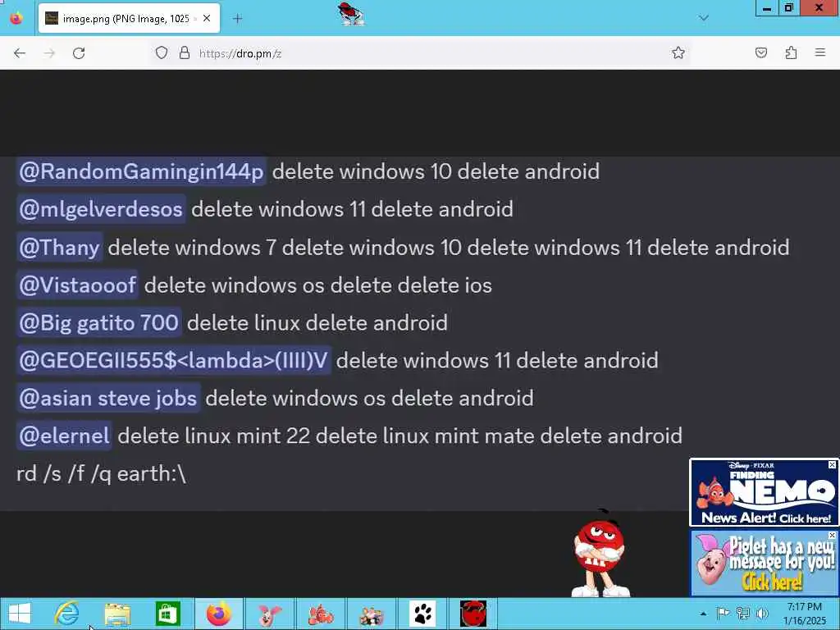Launch Internet Explorer from taskbar
The image size is (840, 630).
pyautogui.click(x=67, y=614)
